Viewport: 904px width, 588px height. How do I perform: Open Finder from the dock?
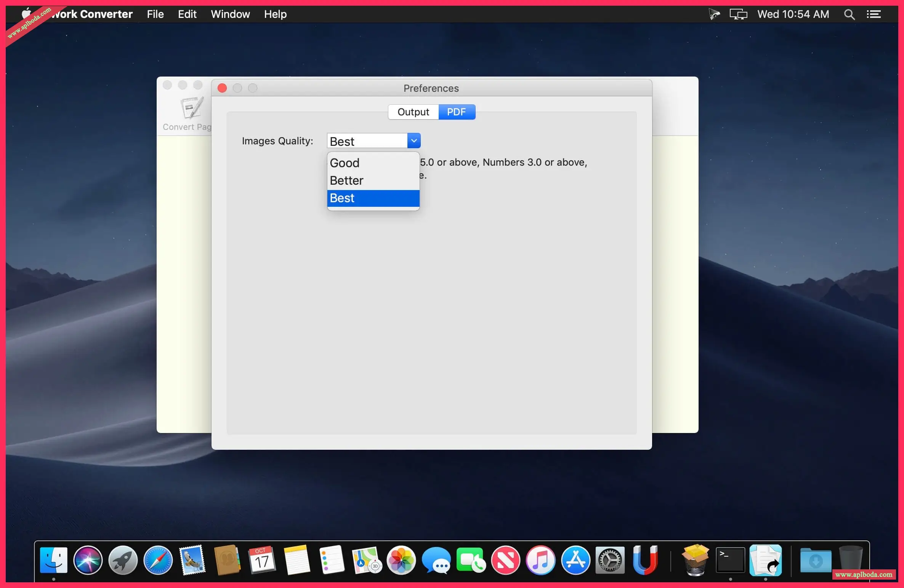point(53,560)
